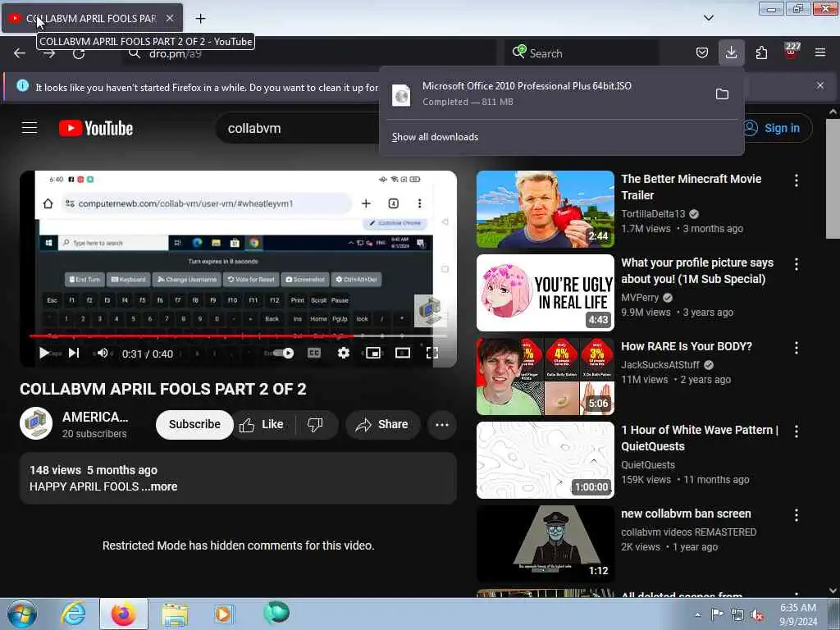Launch Internet Explorer from the taskbar
The width and height of the screenshot is (840, 630).
[x=73, y=614]
